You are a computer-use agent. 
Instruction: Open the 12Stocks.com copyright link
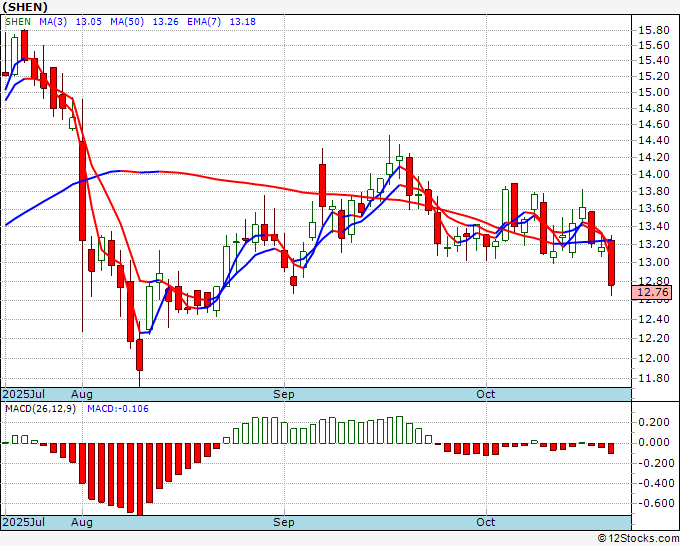[638, 539]
